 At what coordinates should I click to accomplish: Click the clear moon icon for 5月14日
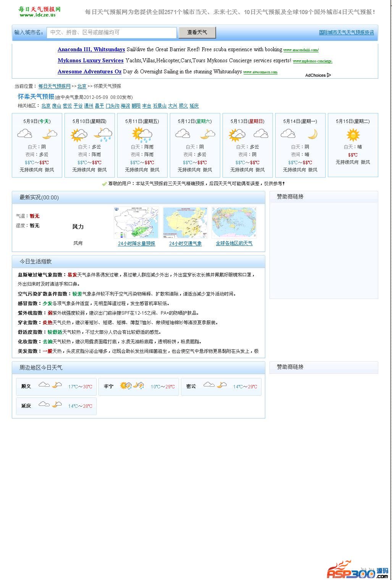coord(313,134)
